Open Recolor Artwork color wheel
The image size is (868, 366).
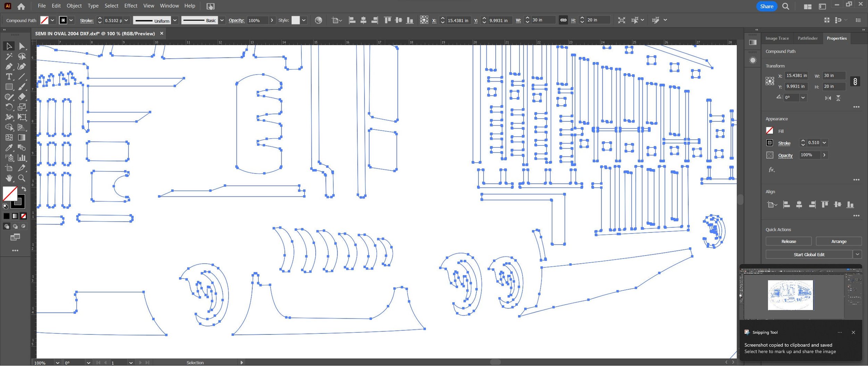318,20
